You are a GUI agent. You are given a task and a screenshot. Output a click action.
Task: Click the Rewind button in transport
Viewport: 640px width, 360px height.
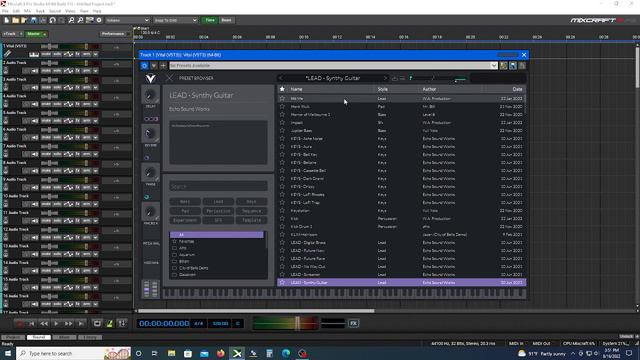pyautogui.click(x=44, y=324)
